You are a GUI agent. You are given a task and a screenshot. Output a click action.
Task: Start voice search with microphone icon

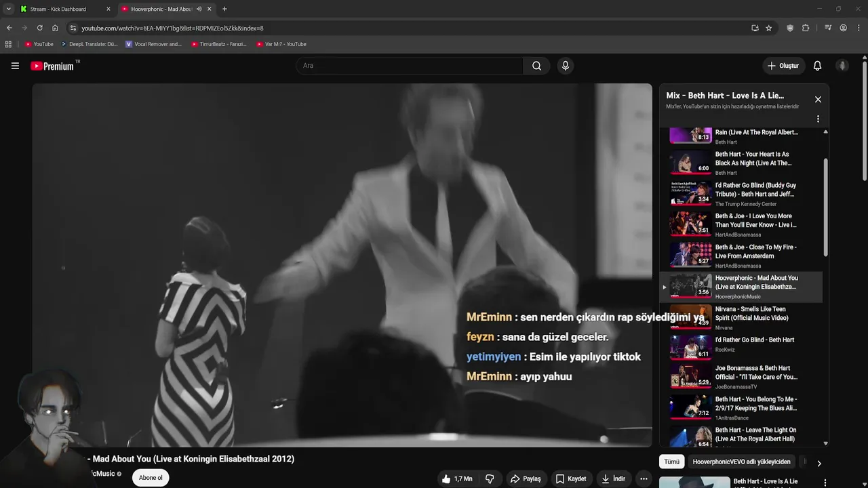566,66
